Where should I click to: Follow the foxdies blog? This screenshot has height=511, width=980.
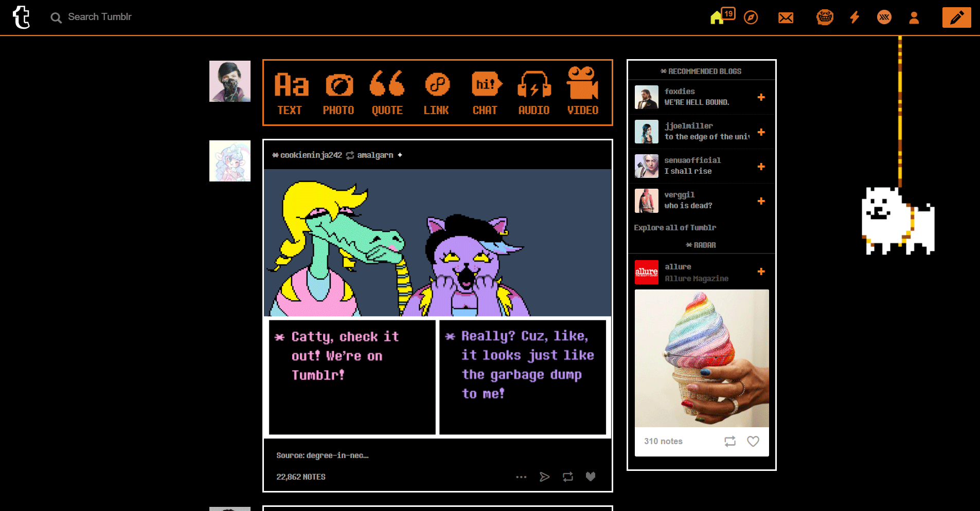761,97
